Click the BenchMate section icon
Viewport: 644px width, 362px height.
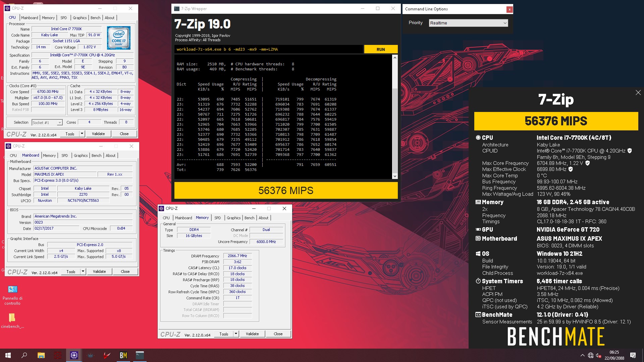pyautogui.click(x=478, y=315)
